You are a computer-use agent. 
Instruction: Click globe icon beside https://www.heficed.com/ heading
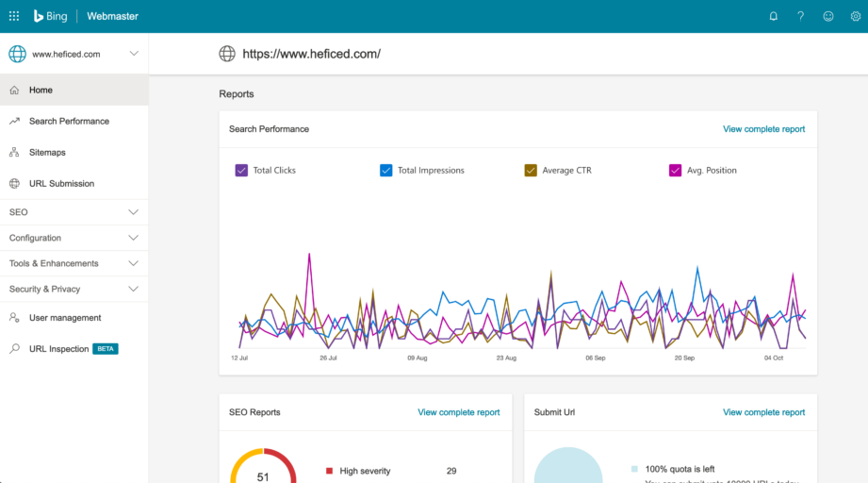point(227,54)
